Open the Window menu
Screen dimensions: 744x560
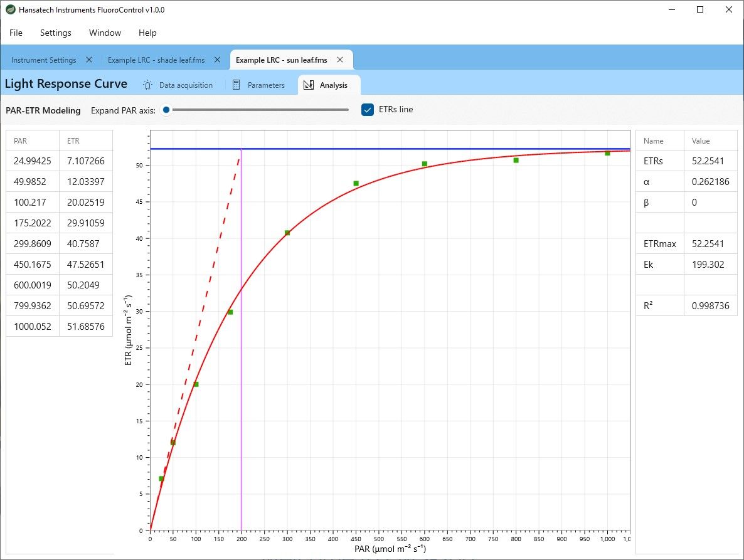point(105,33)
